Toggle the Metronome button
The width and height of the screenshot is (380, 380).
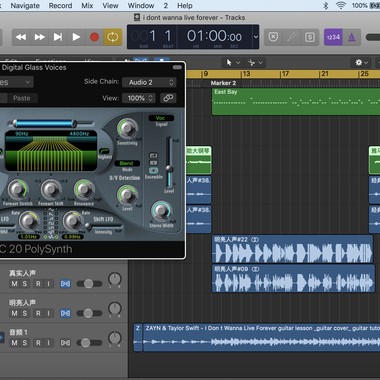point(351,37)
